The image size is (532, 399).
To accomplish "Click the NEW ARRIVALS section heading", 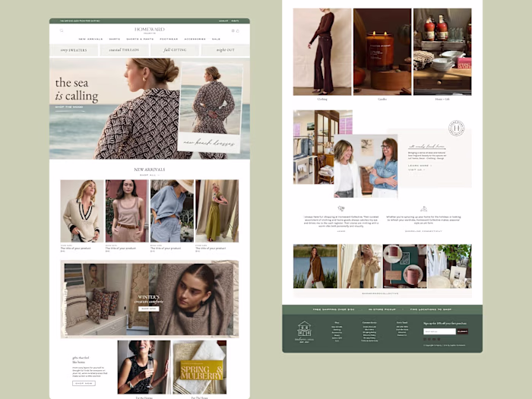I will pos(150,169).
